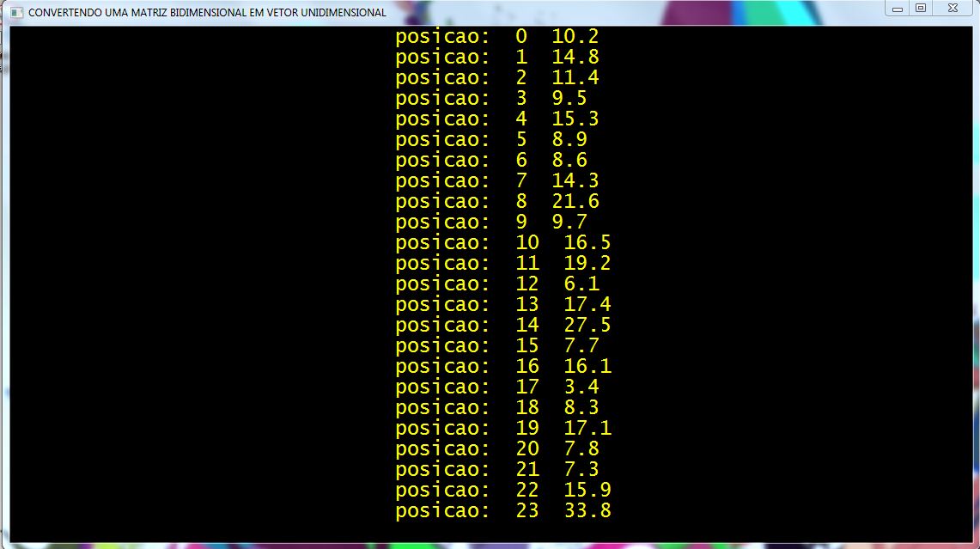
Task: Select the line 'posicao: 4 15.3'
Action: [x=497, y=119]
